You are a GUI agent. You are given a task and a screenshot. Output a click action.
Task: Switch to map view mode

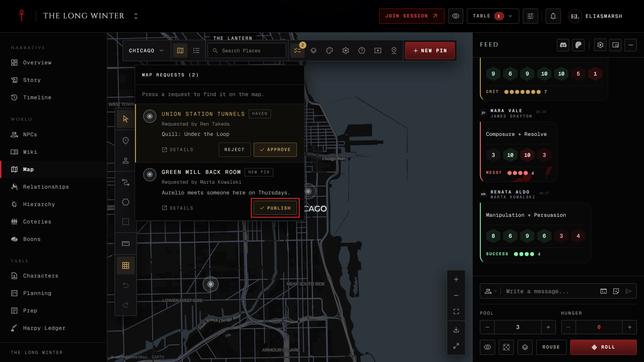[x=180, y=51]
